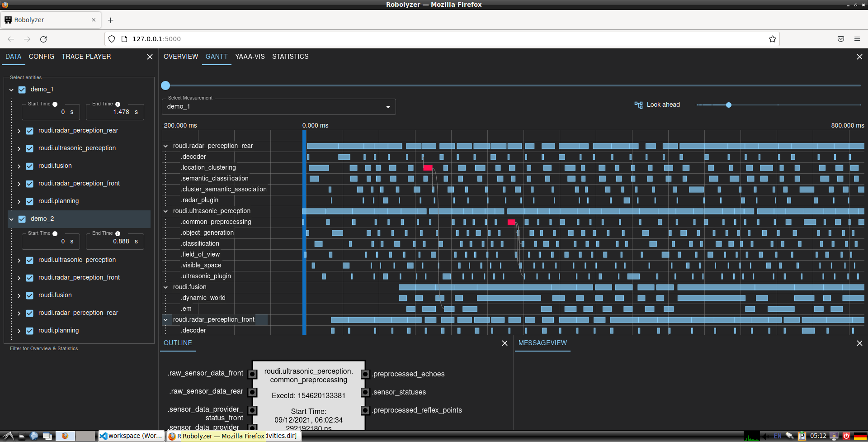This screenshot has height=442, width=868.
Task: Click the .raw_sensor_data_rear input port
Action: (253, 392)
